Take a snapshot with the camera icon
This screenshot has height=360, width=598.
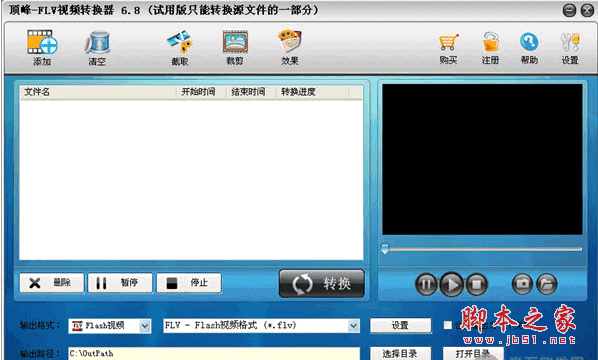(x=522, y=284)
